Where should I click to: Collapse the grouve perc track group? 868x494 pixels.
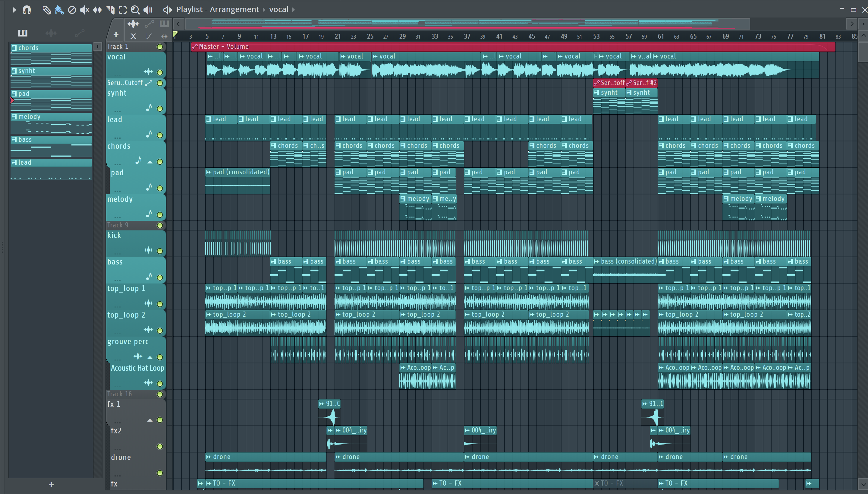click(150, 357)
